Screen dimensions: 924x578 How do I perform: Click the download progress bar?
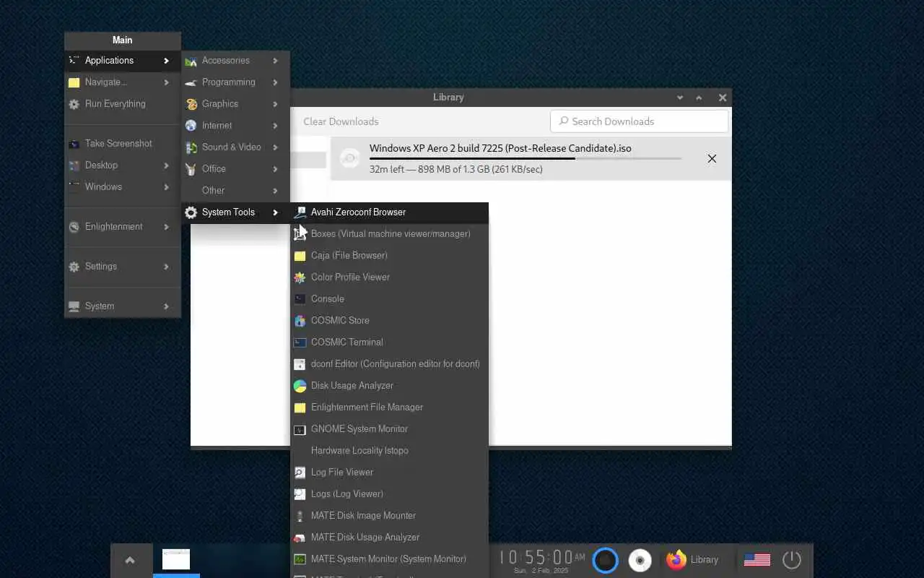click(525, 158)
